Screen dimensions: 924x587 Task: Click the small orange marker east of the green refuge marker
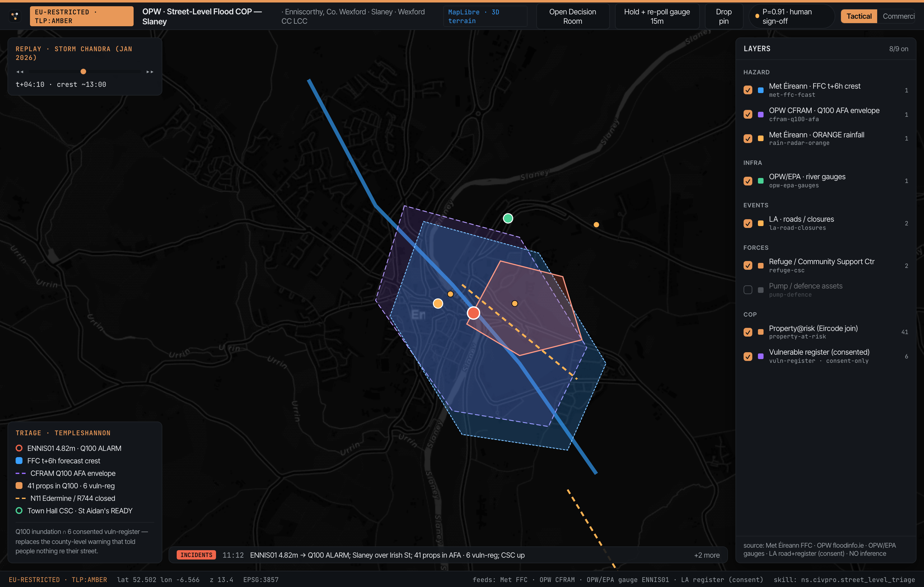click(596, 224)
